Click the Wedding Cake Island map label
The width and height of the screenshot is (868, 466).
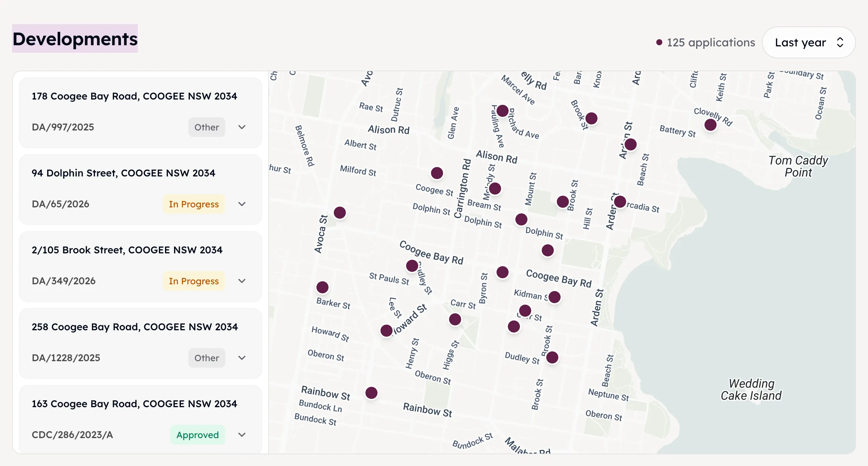pyautogui.click(x=751, y=389)
